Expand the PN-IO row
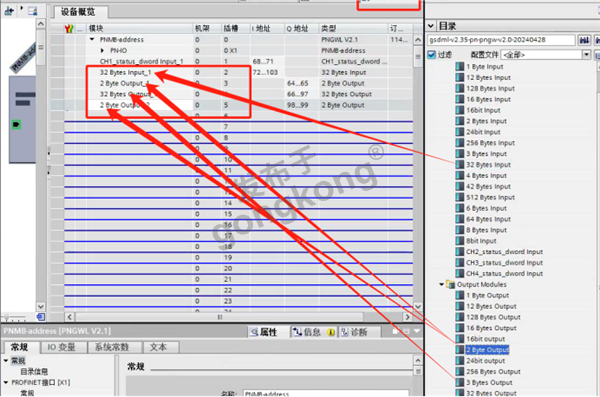The width and height of the screenshot is (600, 397). 102,51
